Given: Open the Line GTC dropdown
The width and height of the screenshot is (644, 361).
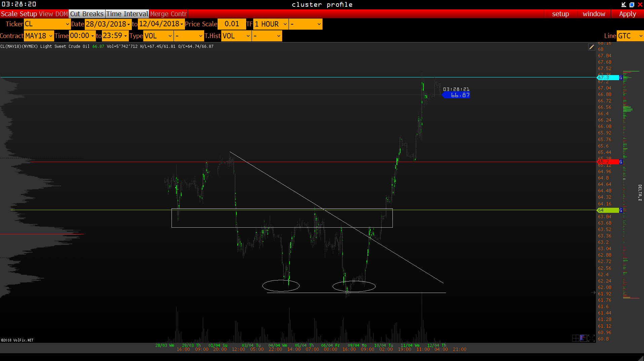Looking at the screenshot, I should click(630, 36).
